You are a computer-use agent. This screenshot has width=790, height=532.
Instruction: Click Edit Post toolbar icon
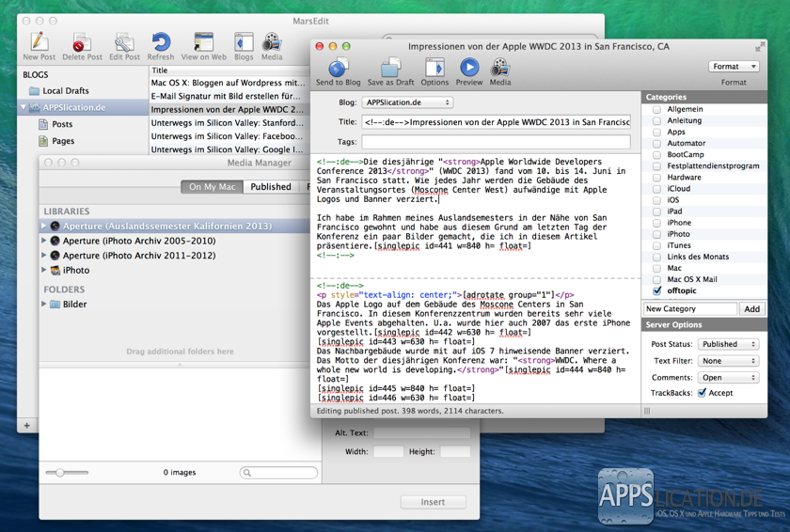[x=124, y=41]
